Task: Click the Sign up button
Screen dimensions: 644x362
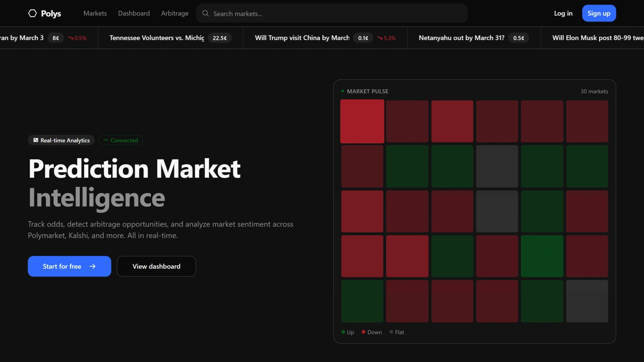Action: (x=599, y=13)
